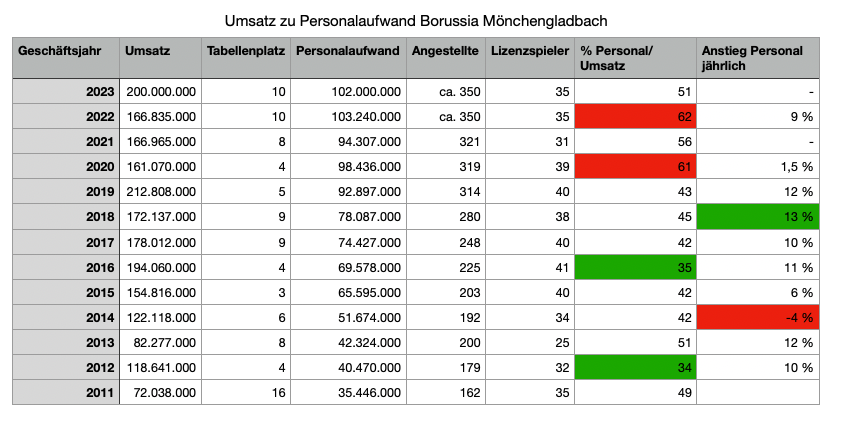Select the red cell showing 62
The width and height of the screenshot is (847, 424).
634,116
